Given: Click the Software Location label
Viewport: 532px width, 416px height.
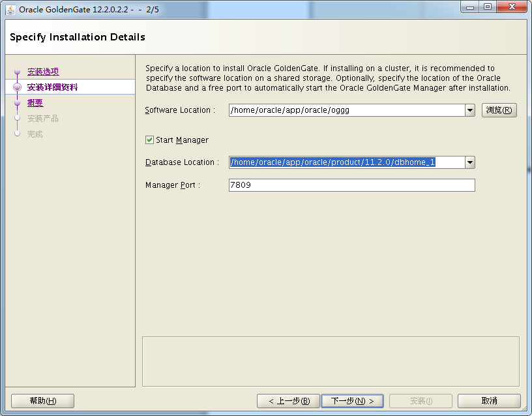Looking at the screenshot, I should [x=180, y=110].
